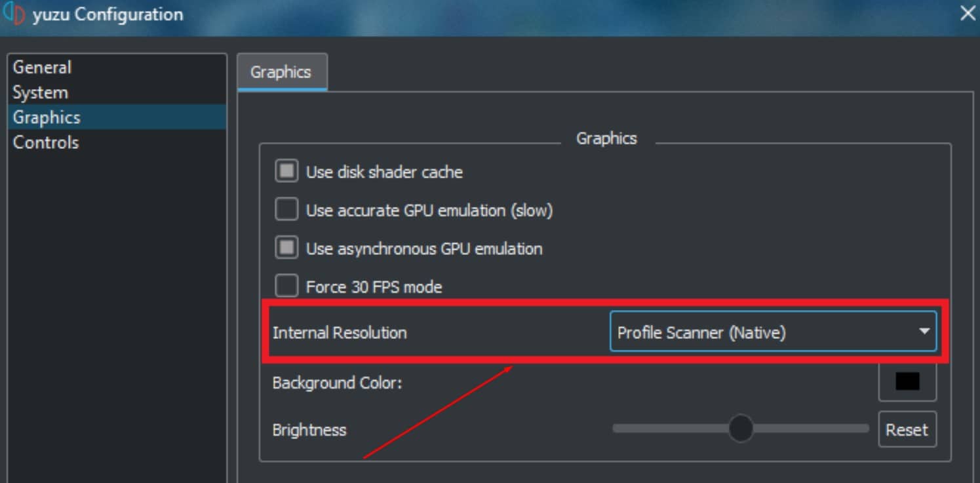Open the black Background Color swatch
The height and width of the screenshot is (483, 980).
point(907,381)
